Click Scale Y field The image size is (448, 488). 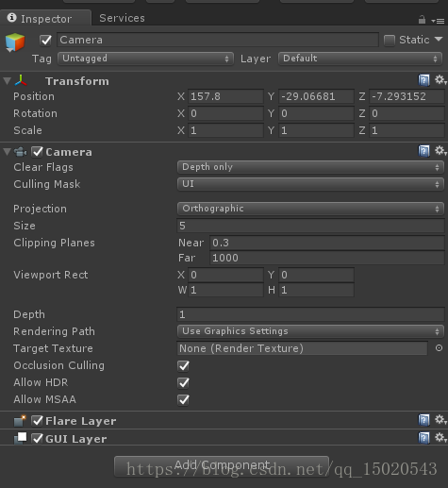point(316,130)
